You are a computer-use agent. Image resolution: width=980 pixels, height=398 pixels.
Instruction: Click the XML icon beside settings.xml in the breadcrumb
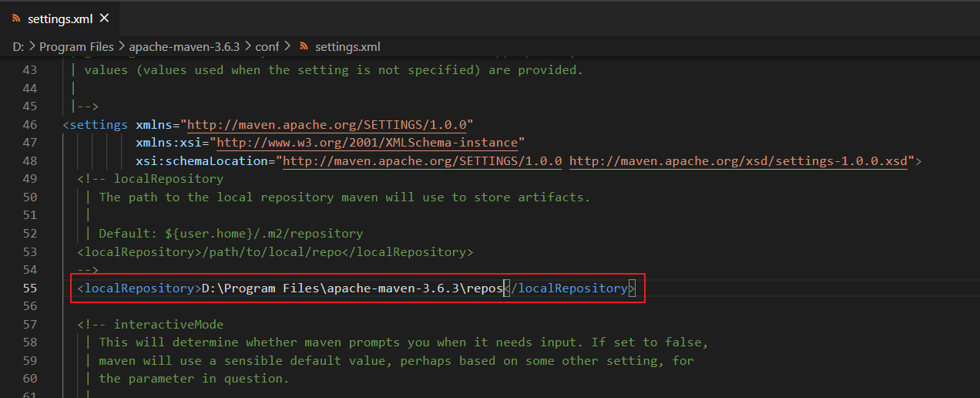(x=304, y=46)
